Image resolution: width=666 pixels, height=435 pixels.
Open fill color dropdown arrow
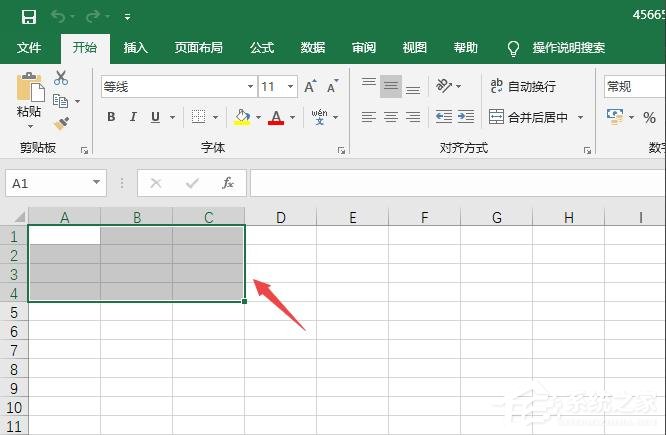[x=258, y=117]
